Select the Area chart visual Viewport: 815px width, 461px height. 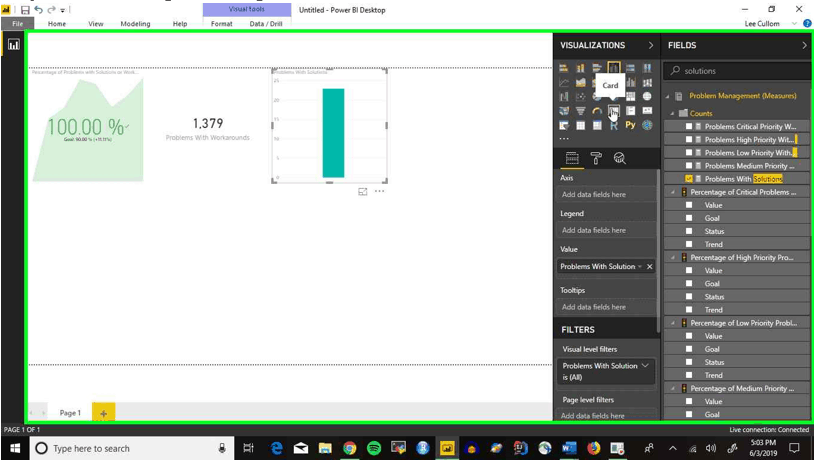pyautogui.click(x=581, y=82)
